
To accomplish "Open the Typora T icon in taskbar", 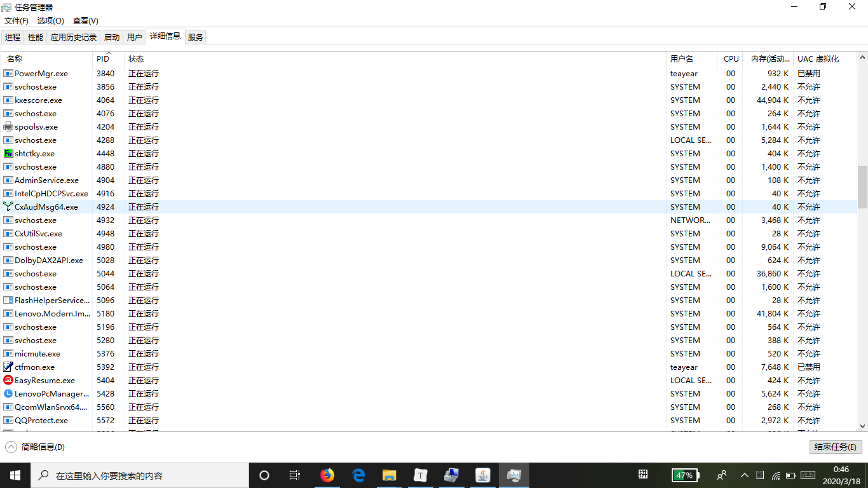I will coord(421,475).
